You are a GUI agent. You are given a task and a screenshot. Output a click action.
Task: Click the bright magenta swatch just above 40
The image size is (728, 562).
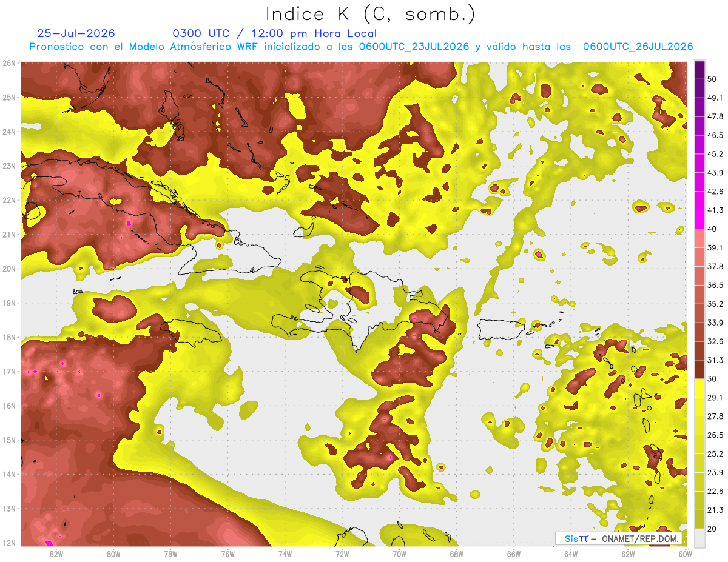point(699,218)
